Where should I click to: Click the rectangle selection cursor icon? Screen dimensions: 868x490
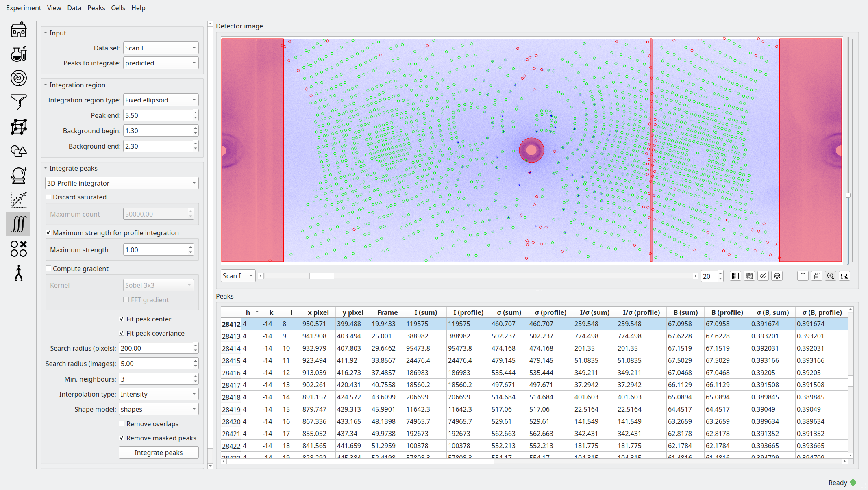point(844,276)
